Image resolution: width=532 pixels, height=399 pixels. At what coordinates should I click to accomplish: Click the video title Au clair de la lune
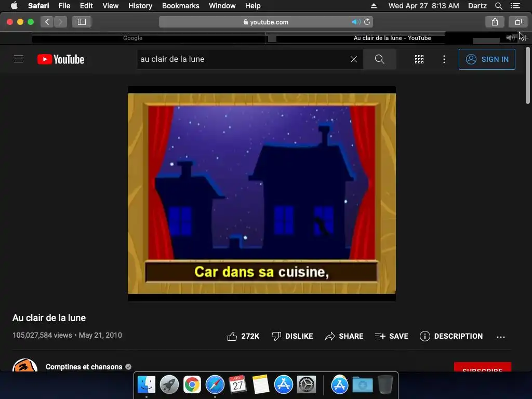49,318
